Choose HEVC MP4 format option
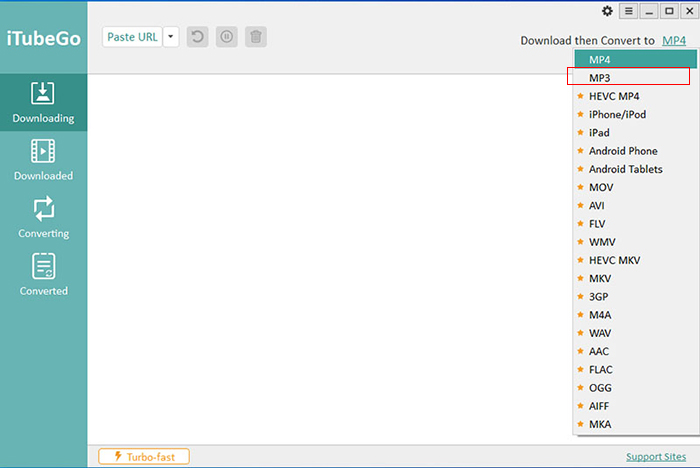 pos(614,96)
